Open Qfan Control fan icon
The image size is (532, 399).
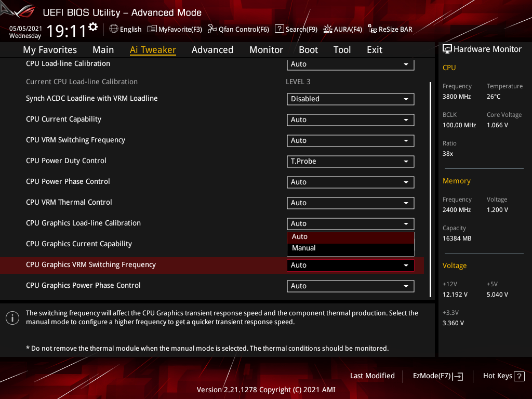[212, 29]
